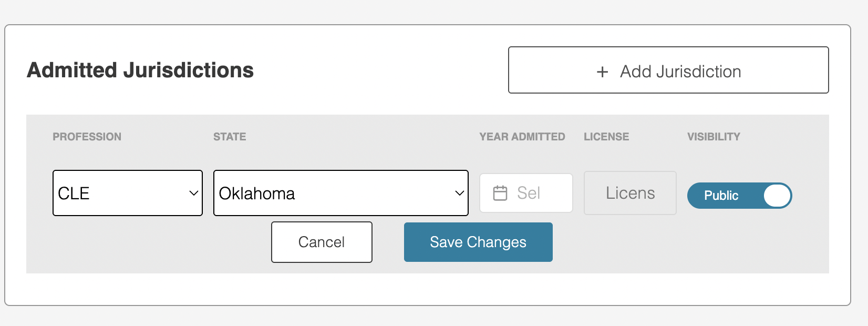Screen dimensions: 868x326
Task: Open the Oklahoma state dropdown
Action: pyautogui.click(x=341, y=193)
